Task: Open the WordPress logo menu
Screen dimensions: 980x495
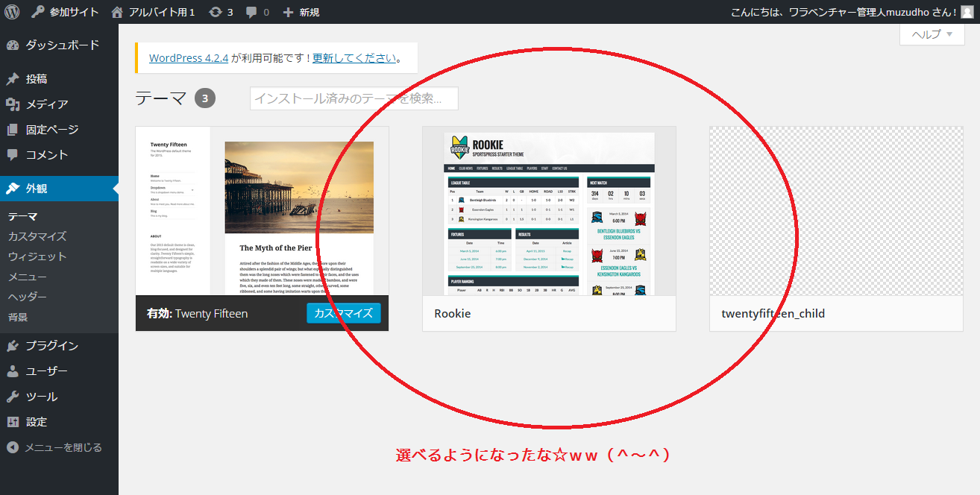Action: (x=13, y=12)
